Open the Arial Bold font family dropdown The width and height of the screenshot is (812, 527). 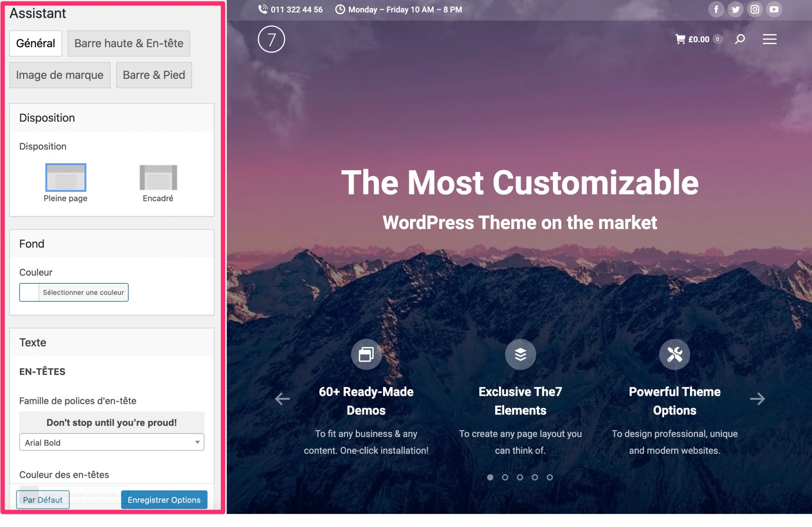pyautogui.click(x=111, y=442)
